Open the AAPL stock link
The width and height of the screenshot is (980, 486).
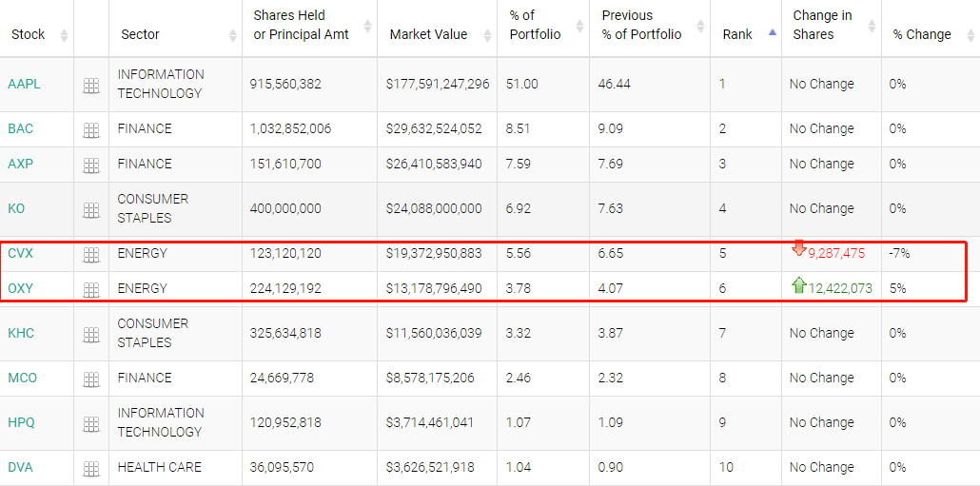24,84
